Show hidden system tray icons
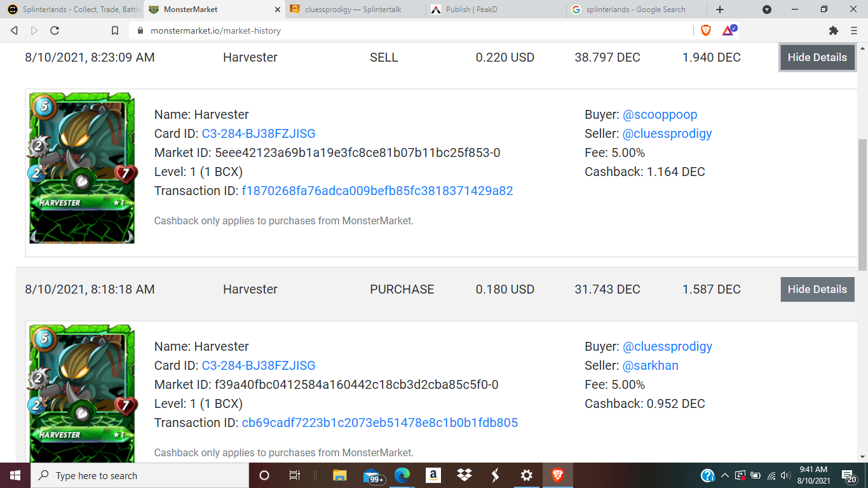 pyautogui.click(x=724, y=475)
